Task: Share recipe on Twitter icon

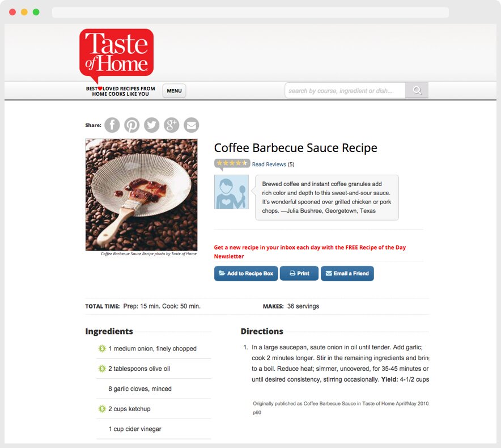Action: point(152,125)
